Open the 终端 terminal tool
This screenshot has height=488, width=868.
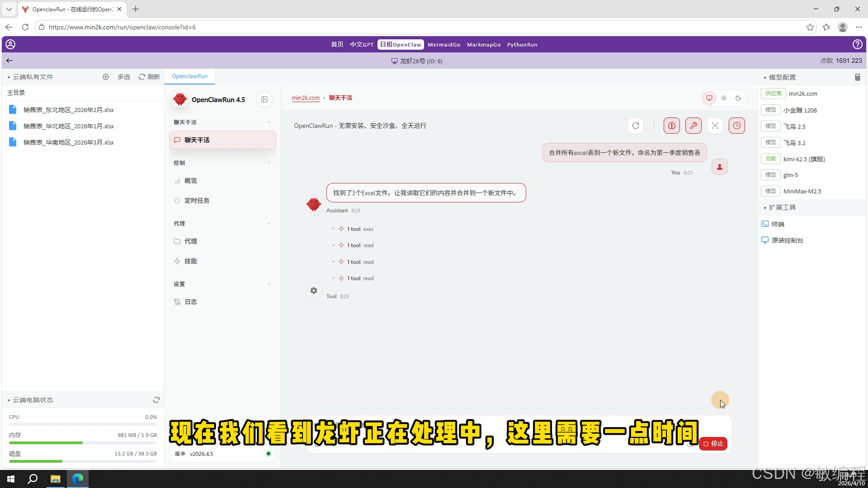click(x=778, y=224)
